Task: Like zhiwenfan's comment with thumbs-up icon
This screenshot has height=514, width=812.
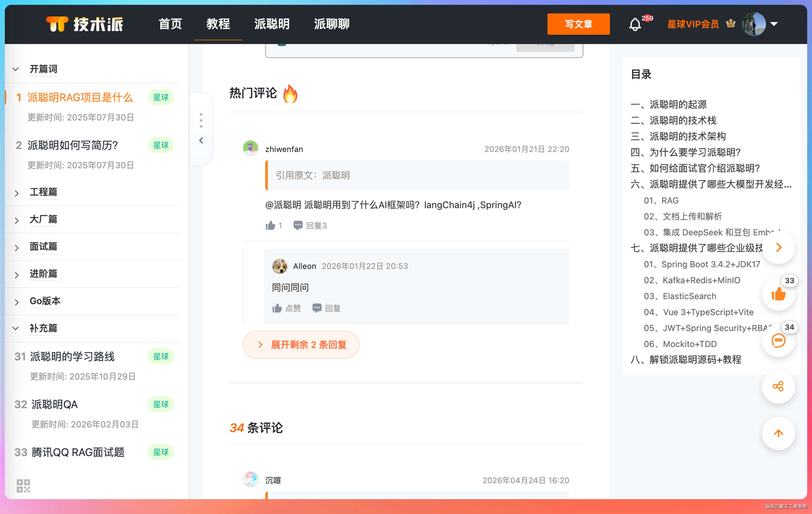Action: (270, 225)
